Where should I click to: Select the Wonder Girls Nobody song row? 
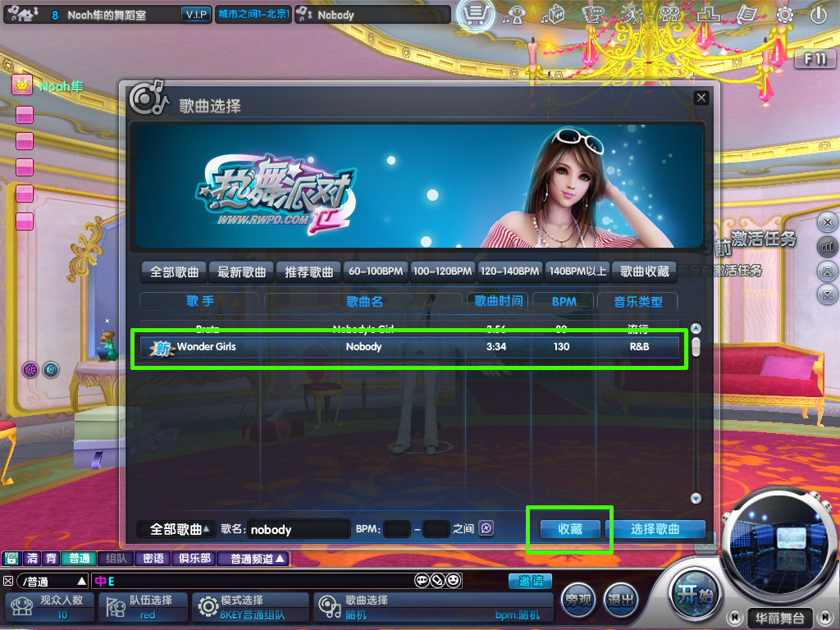[410, 347]
